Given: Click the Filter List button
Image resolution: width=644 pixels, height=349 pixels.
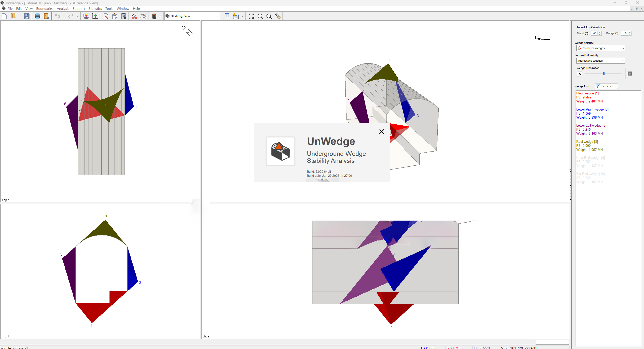Looking at the screenshot, I should (x=606, y=86).
